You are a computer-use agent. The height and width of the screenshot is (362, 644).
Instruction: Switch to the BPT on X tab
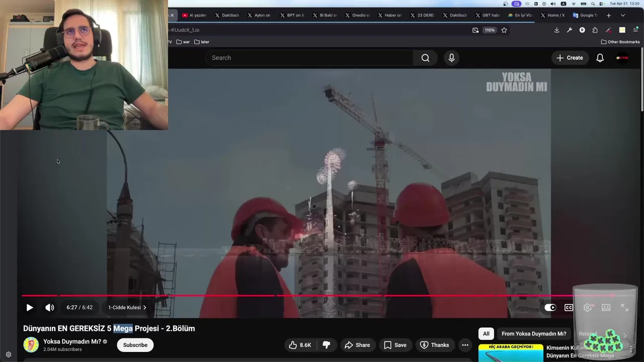click(x=292, y=15)
